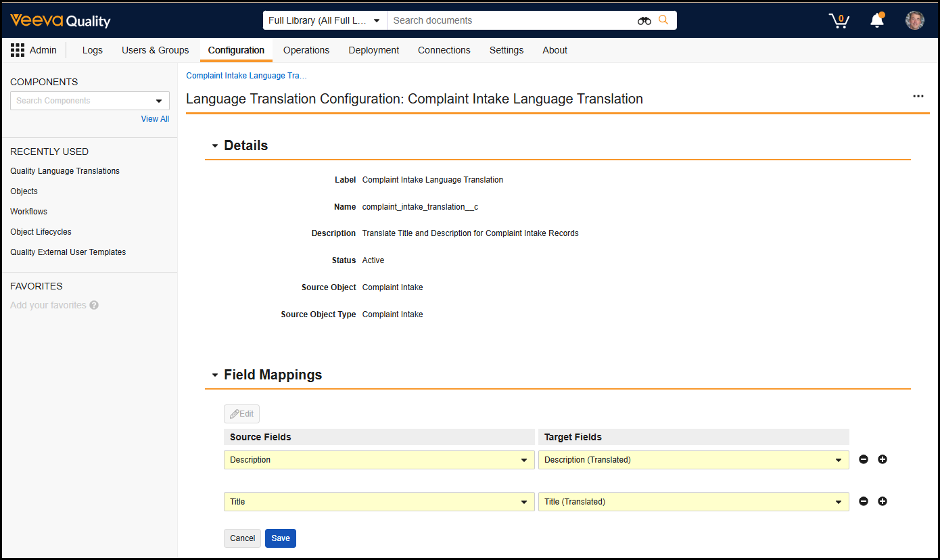Open the Users & Groups tab
This screenshot has width=940, height=560.
(155, 50)
